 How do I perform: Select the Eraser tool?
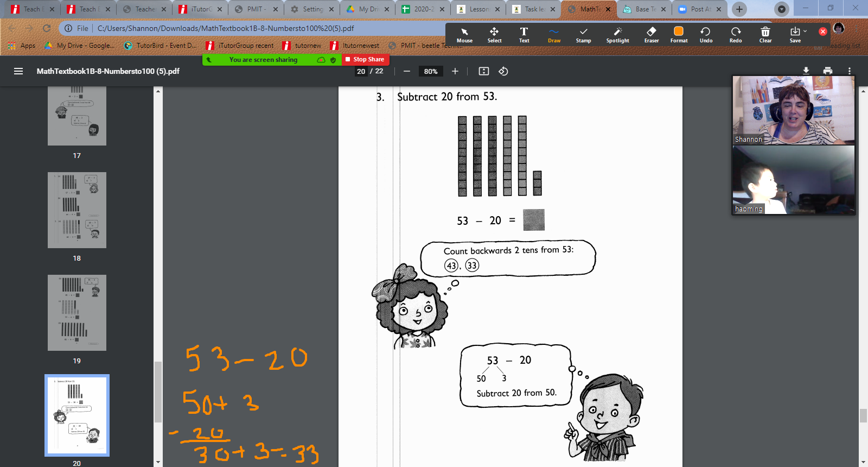point(652,35)
